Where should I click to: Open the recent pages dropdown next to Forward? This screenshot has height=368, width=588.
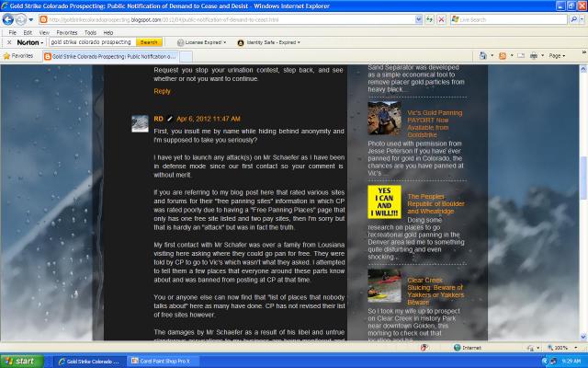coord(31,19)
